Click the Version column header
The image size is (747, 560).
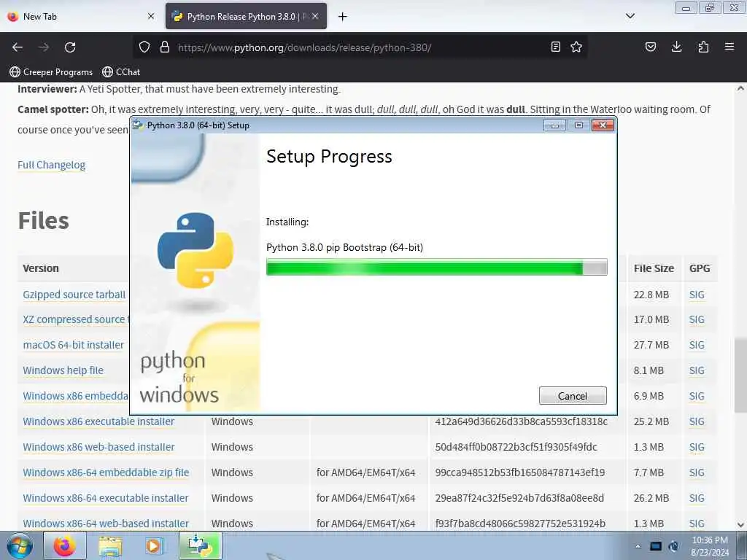click(41, 268)
